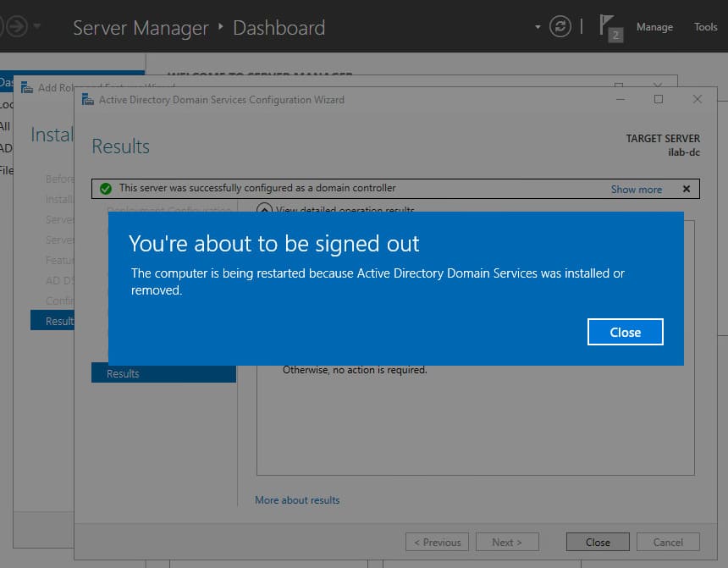Click the green success checkmark icon
The width and height of the screenshot is (728, 568).
coord(106,189)
